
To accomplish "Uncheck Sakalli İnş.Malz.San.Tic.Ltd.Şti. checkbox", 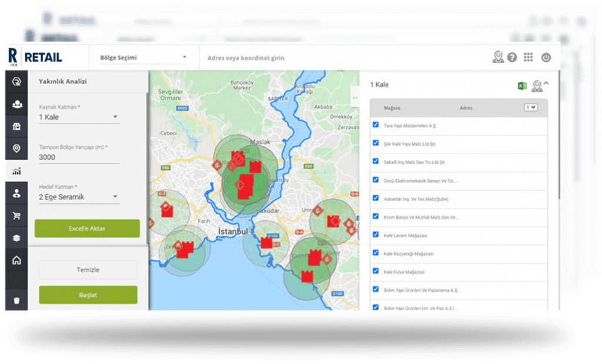I will click(376, 161).
